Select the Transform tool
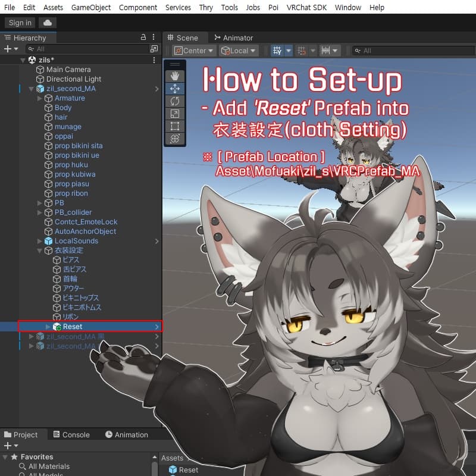Screen dimensions: 476x476 coord(175,138)
